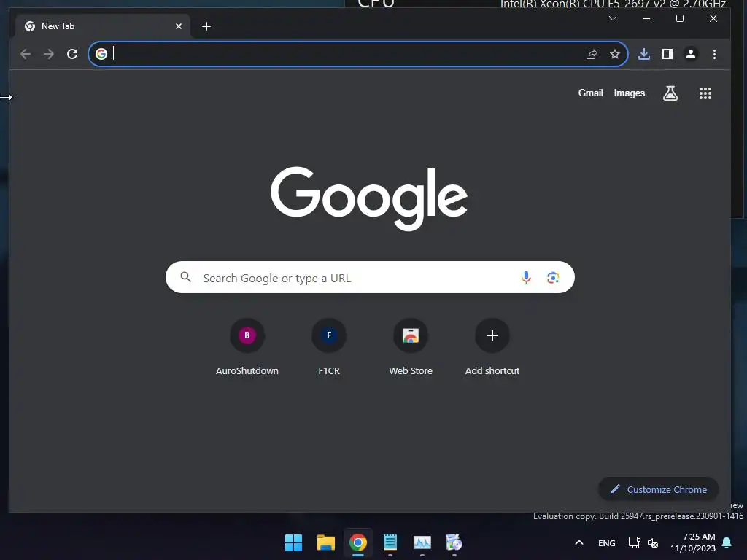Screen dimensions: 747x560
Task: Start voice search with microphone icon
Action: click(x=526, y=278)
